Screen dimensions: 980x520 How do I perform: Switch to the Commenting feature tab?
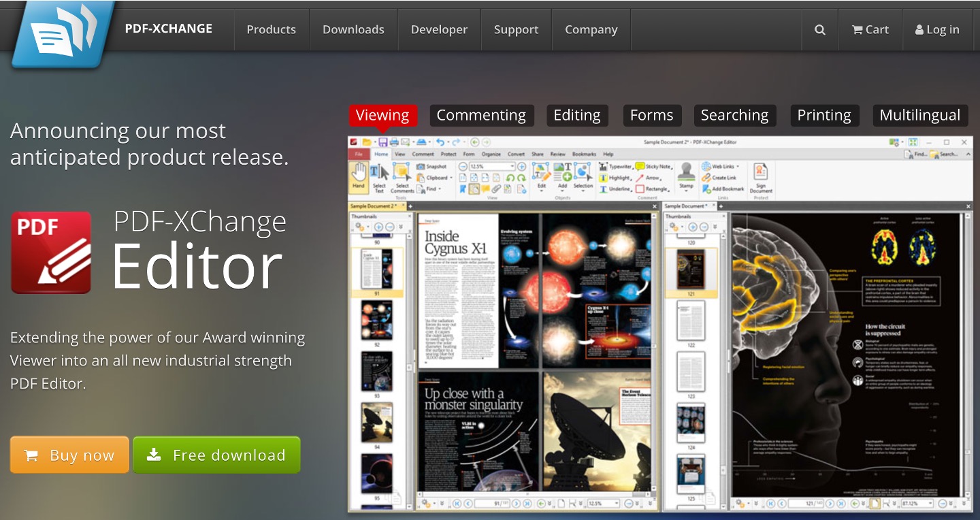(481, 115)
